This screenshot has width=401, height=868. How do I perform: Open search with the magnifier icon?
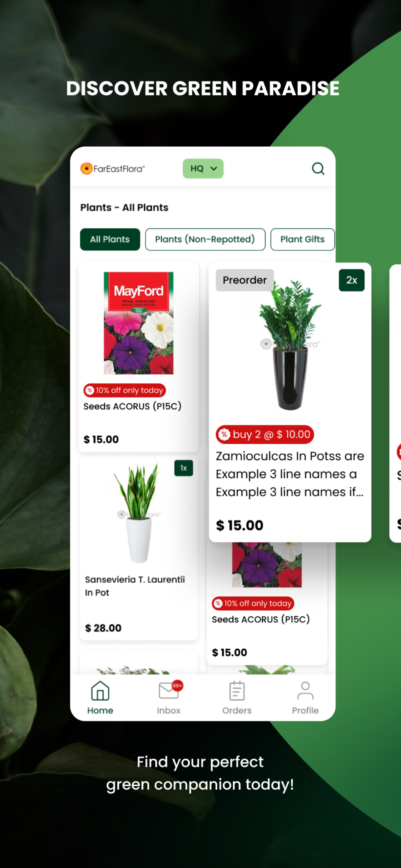pos(318,168)
